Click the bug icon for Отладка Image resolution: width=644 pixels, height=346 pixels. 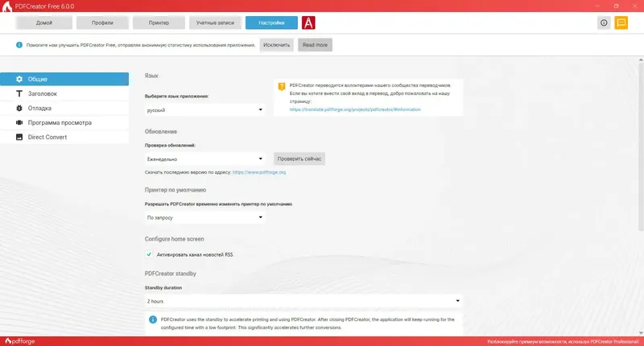[x=19, y=108]
